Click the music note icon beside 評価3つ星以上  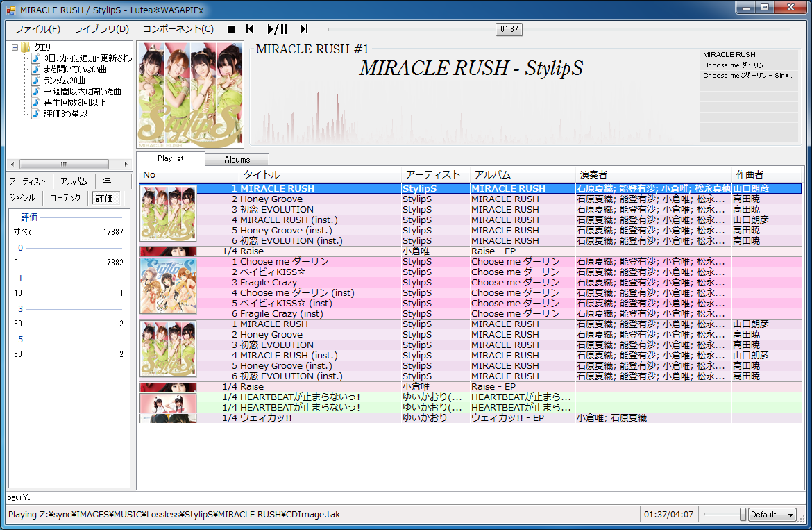click(x=35, y=114)
